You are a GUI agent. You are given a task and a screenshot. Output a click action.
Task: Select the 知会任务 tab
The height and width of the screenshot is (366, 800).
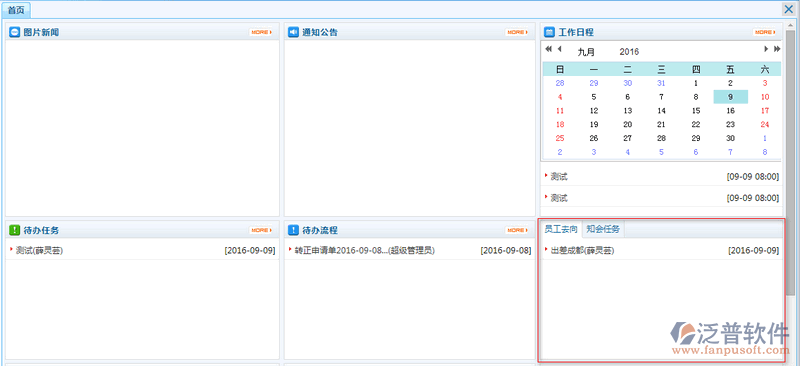(x=603, y=229)
